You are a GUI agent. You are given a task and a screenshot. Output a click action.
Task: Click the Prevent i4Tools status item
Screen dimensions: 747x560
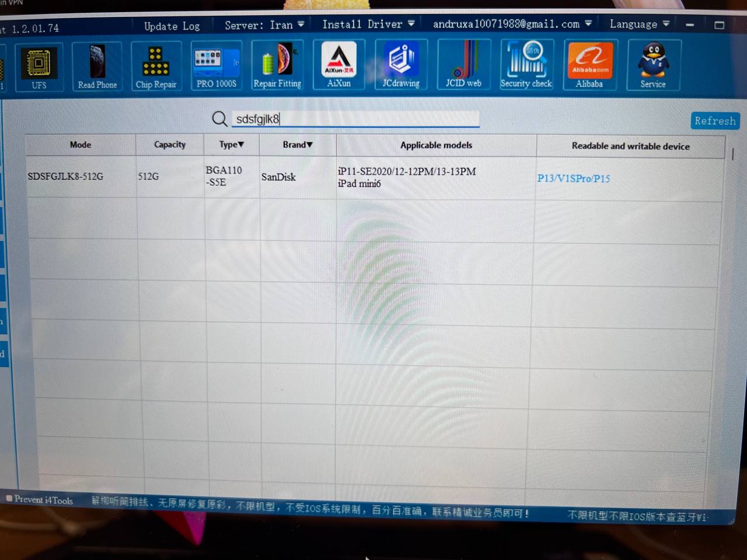pyautogui.click(x=40, y=500)
